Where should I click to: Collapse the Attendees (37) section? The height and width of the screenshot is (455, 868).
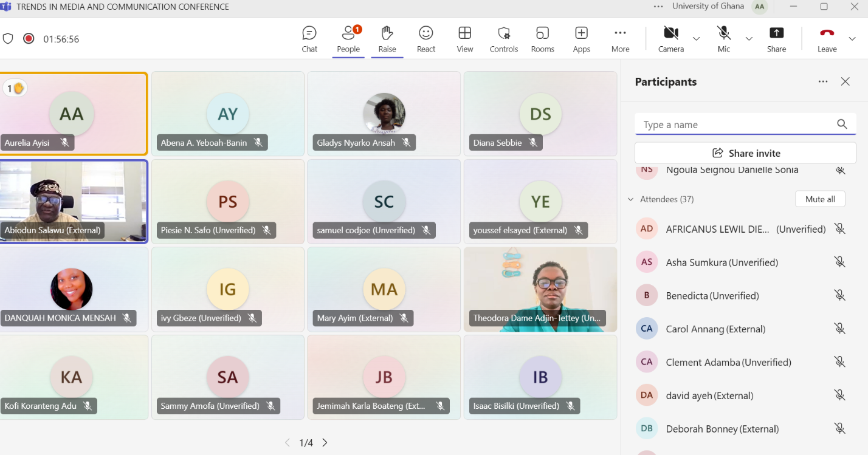[630, 199]
